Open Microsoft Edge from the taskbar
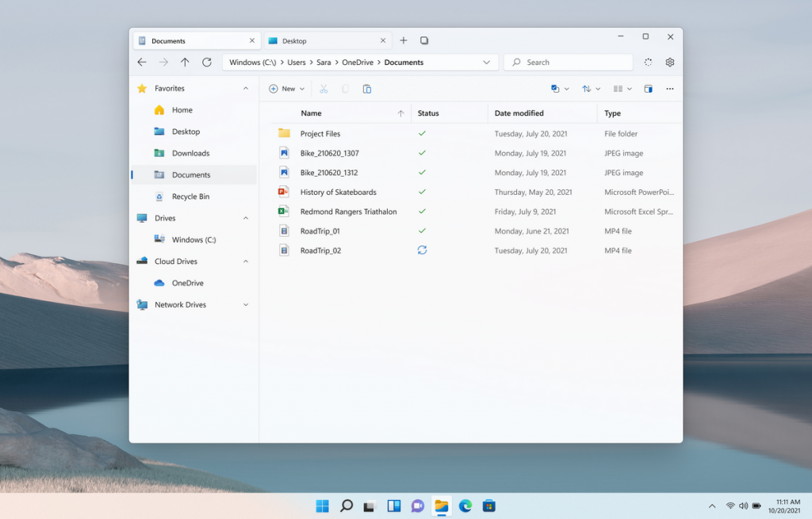Screen dimensions: 812x519 pyautogui.click(x=465, y=506)
